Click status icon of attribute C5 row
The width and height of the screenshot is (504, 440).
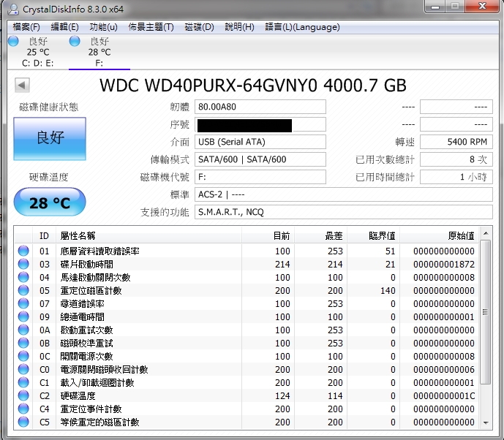23,422
